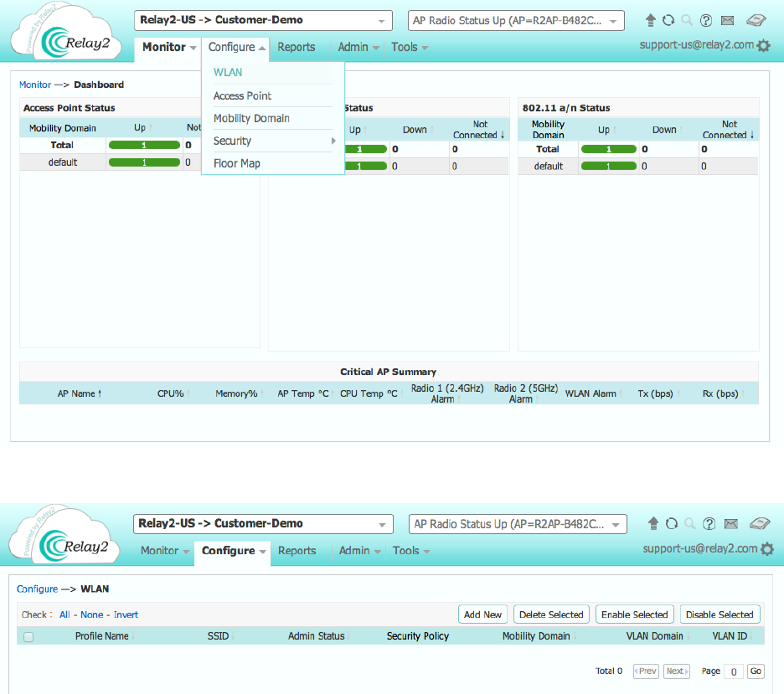Select Floor Map from the Configure menu
This screenshot has width=784, height=694.
236,163
